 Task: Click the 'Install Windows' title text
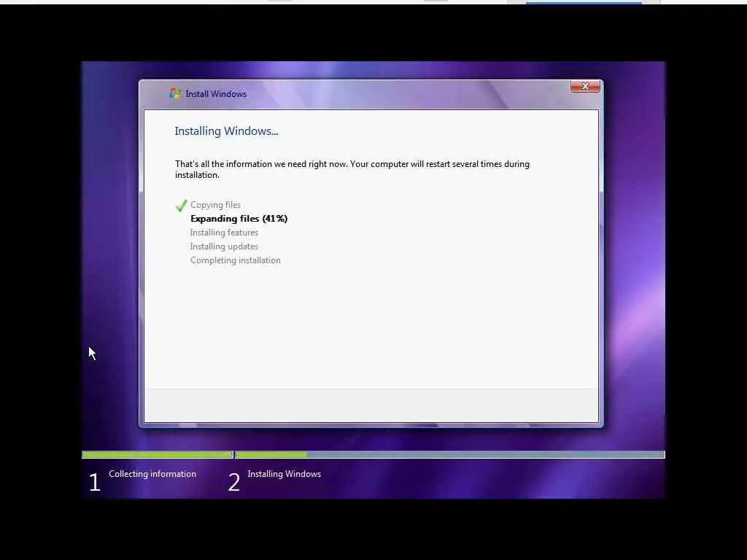pyautogui.click(x=216, y=94)
